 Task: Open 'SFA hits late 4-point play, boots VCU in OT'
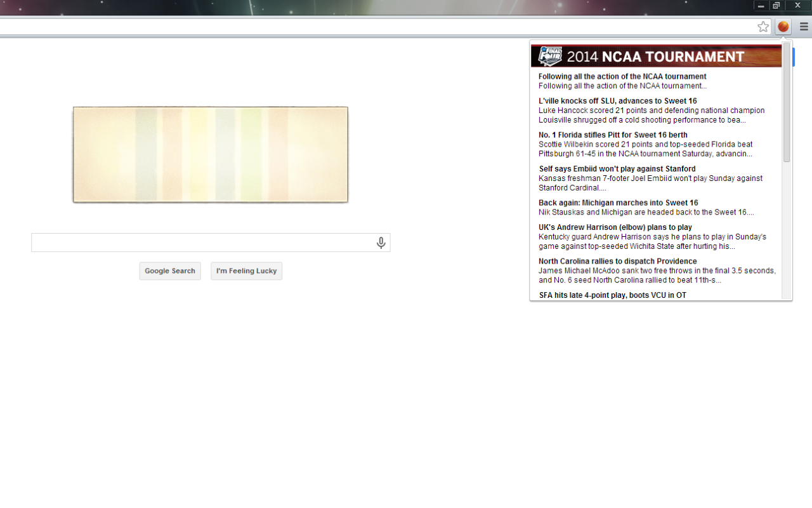613,295
